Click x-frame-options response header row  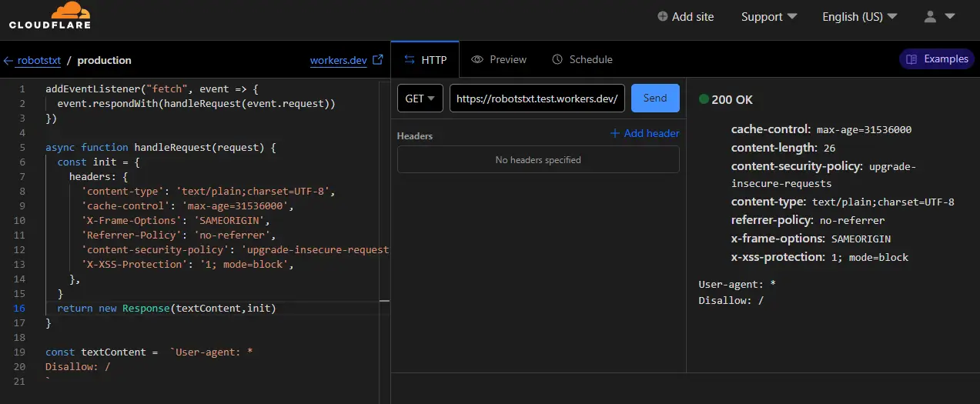811,239
